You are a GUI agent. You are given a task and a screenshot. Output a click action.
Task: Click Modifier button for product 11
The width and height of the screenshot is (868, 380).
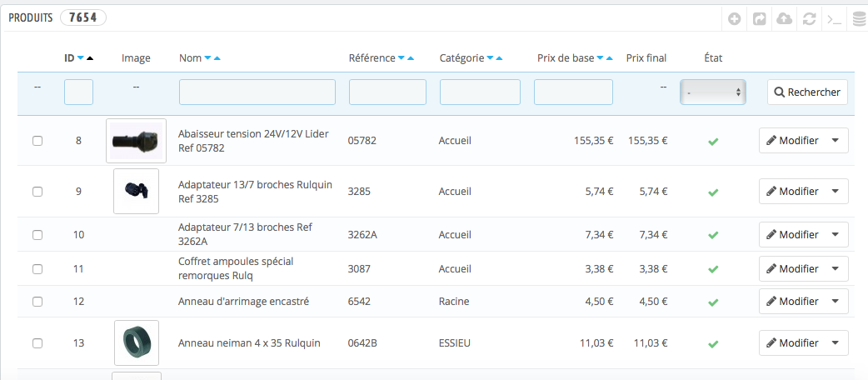pyautogui.click(x=792, y=268)
